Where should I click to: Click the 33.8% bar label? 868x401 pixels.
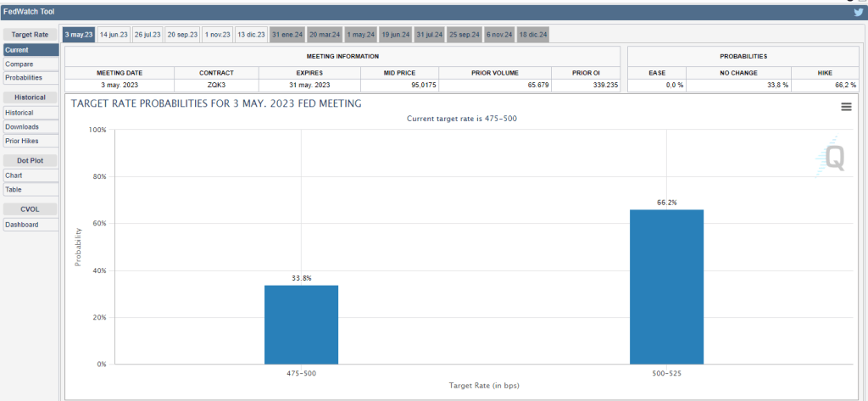(302, 278)
